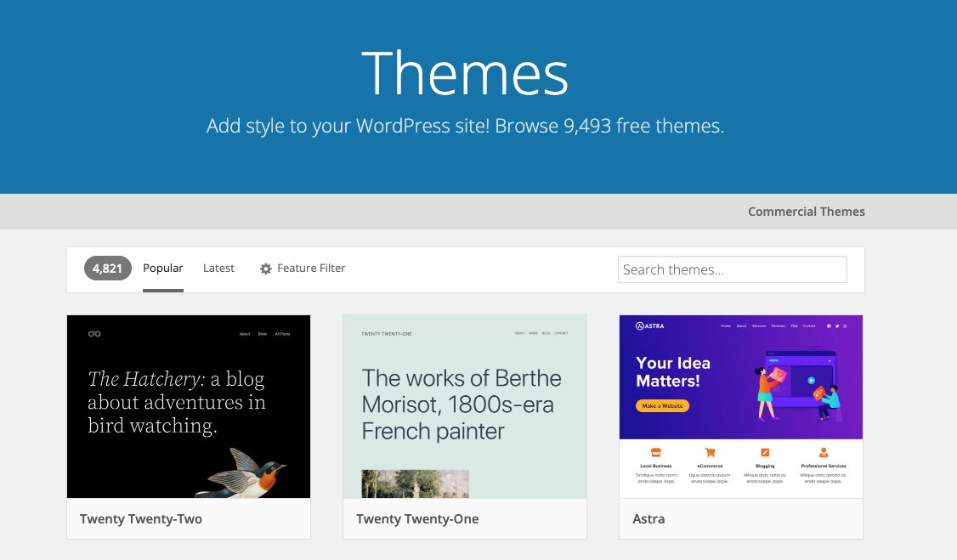Viewport: 957px width, 560px height.
Task: Open the Feature Filter gear icon
Action: click(x=266, y=268)
